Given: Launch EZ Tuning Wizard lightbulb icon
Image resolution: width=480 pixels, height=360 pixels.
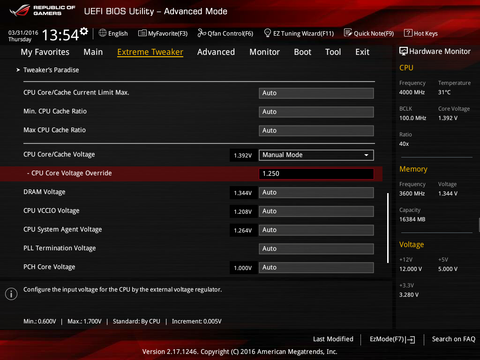Looking at the screenshot, I should point(267,33).
